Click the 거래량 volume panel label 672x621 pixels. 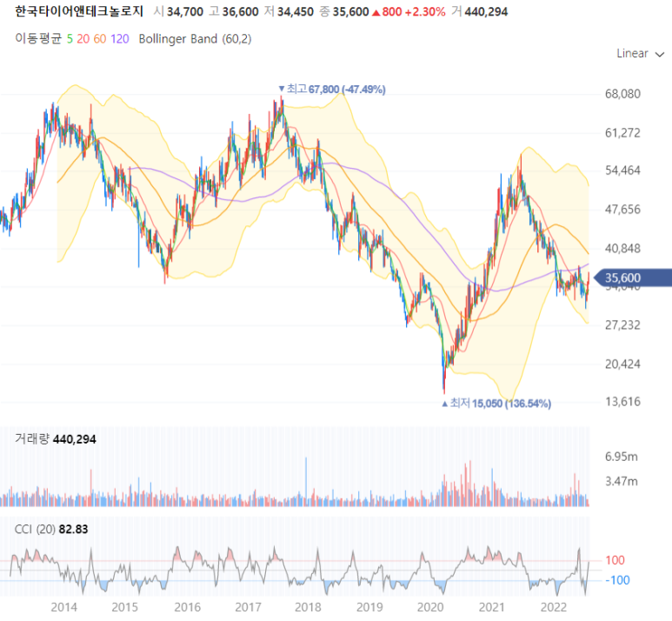click(x=32, y=438)
